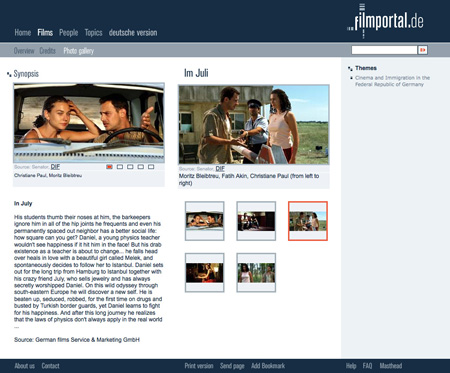The width and height of the screenshot is (450, 373).
Task: Click the large synopsis car image
Action: pos(89,123)
